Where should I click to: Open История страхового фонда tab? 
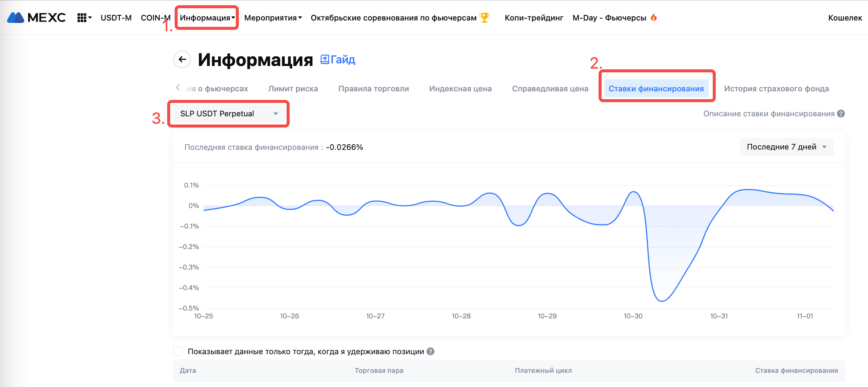(776, 89)
